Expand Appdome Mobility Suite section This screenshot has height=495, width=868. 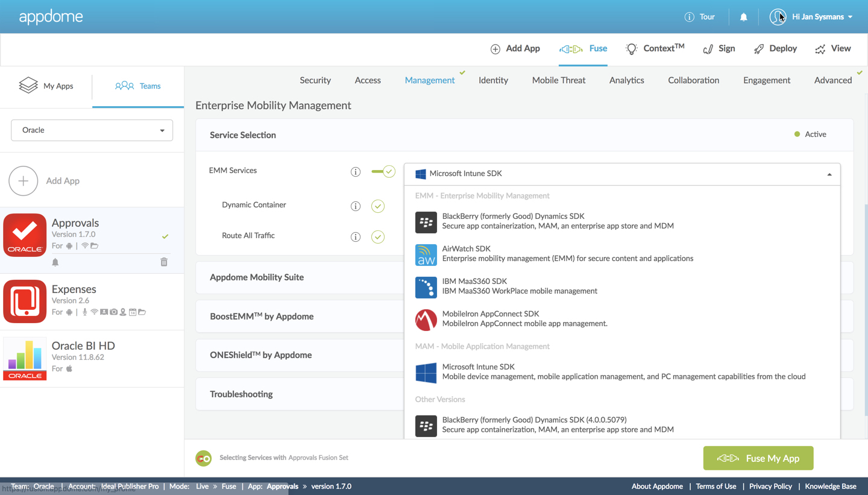[300, 277]
